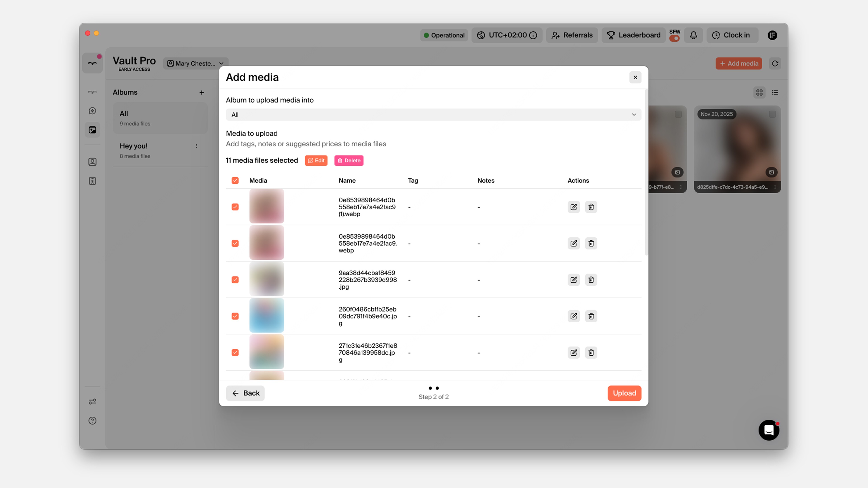
Task: Open options for d825dffe media card
Action: pos(775,187)
